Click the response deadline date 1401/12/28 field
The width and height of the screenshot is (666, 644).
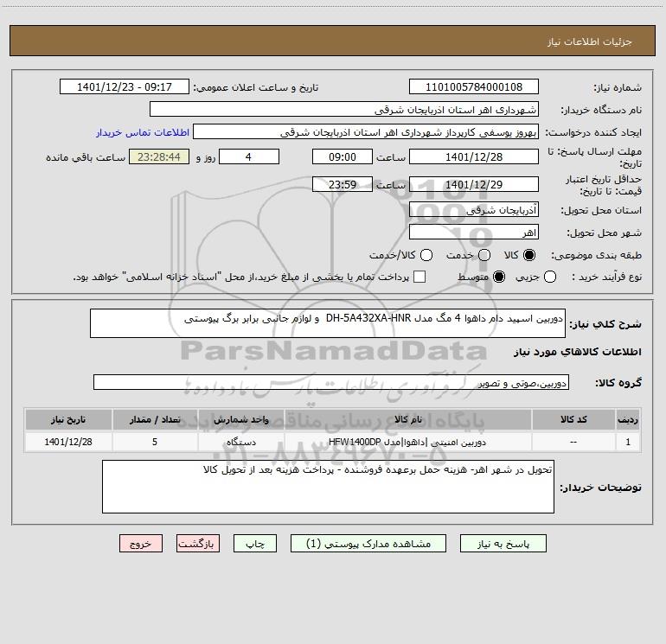[474, 156]
